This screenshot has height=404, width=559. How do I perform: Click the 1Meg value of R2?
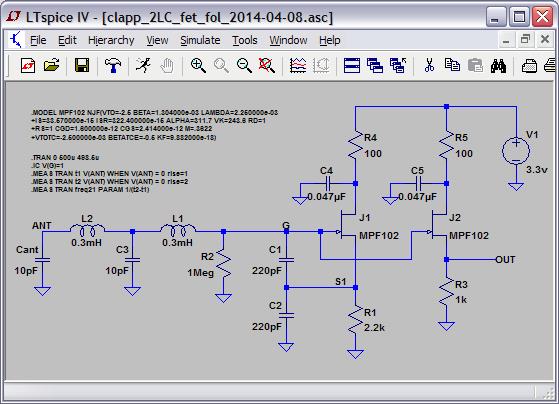201,273
